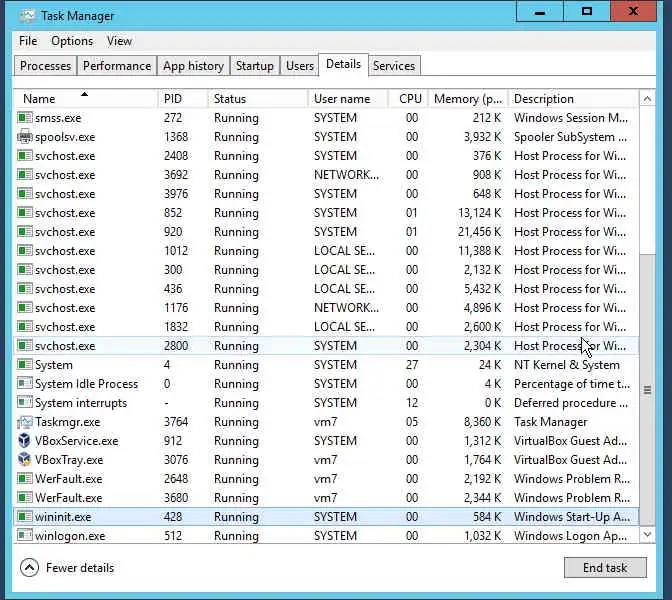The height and width of the screenshot is (600, 672).
Task: Click the VBoxTray.exe name text
Action: [x=69, y=460]
